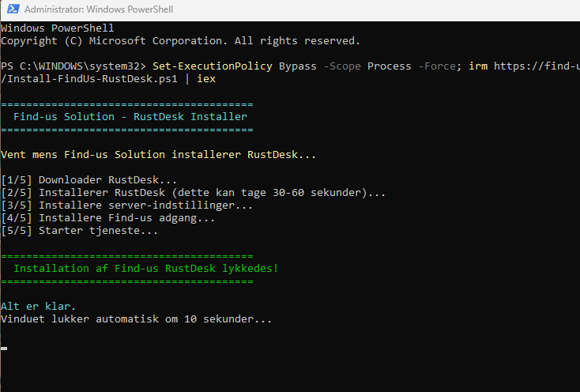Viewport: 580px width, 392px height.
Task: Click the Microsoft Corporation copyright line
Action: pyautogui.click(x=180, y=41)
